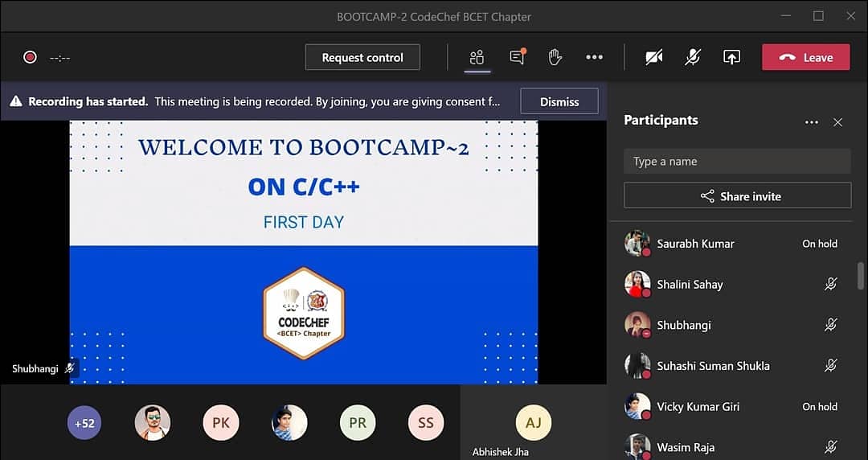
Task: Click the participants list scrollbar
Action: [x=861, y=276]
